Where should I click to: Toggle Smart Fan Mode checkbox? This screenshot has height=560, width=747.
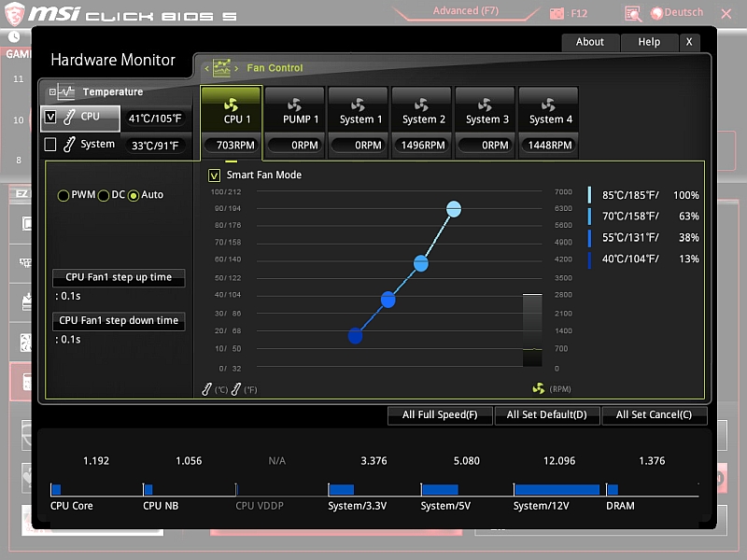point(215,175)
